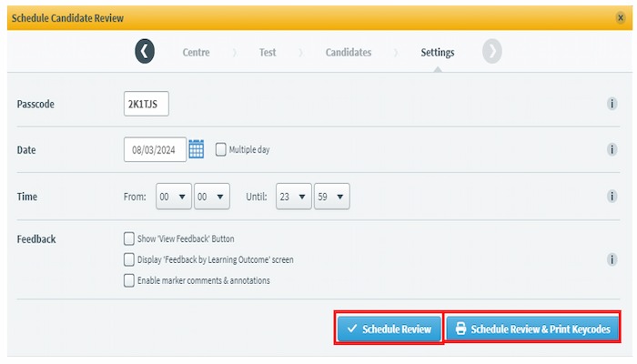
Task: Show info icon for the Time row
Action: click(x=612, y=197)
